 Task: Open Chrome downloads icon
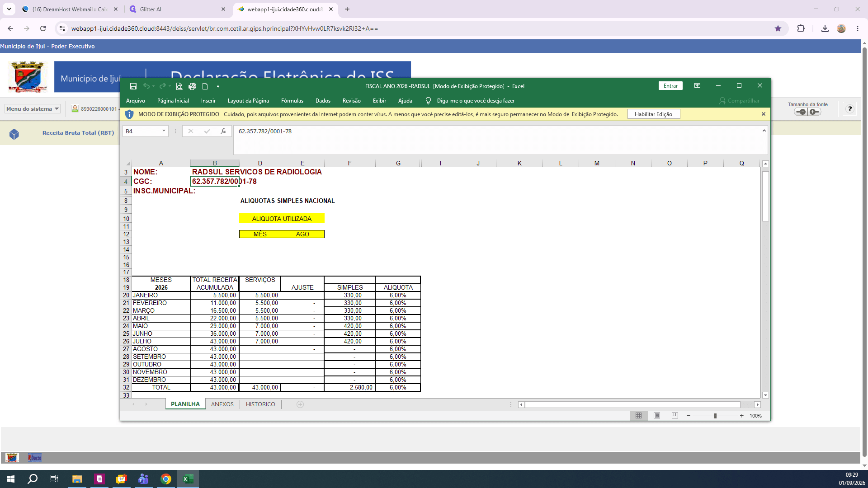click(825, 28)
